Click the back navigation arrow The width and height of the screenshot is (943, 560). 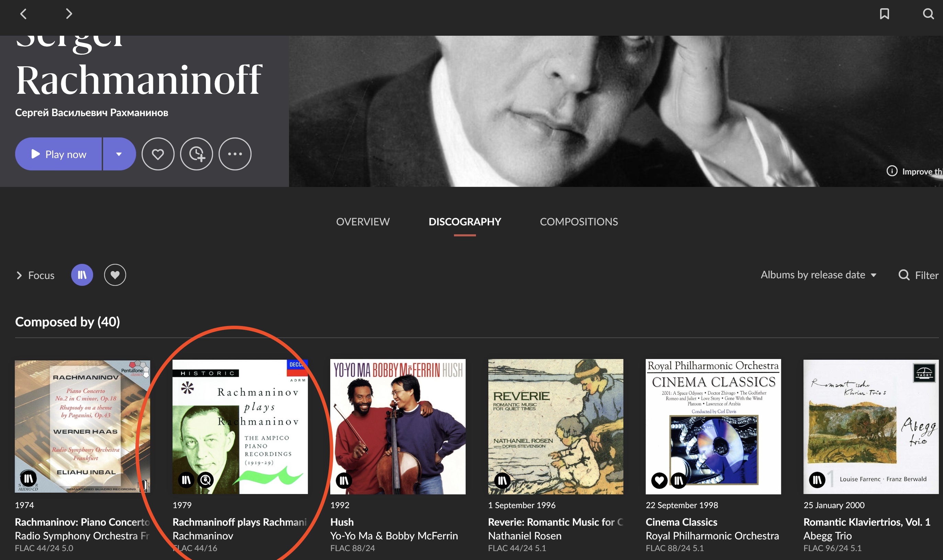pos(23,14)
